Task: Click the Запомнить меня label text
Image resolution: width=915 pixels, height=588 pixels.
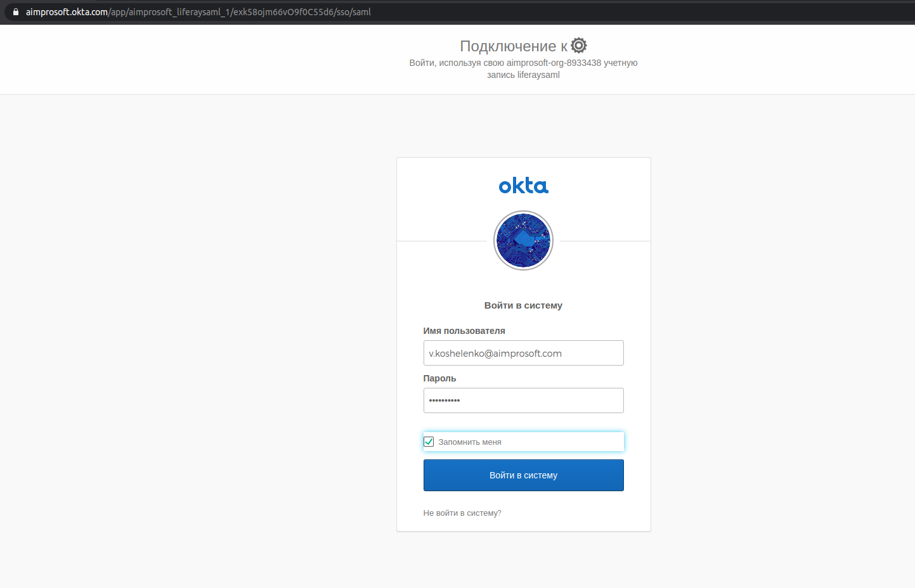Action: pyautogui.click(x=470, y=442)
